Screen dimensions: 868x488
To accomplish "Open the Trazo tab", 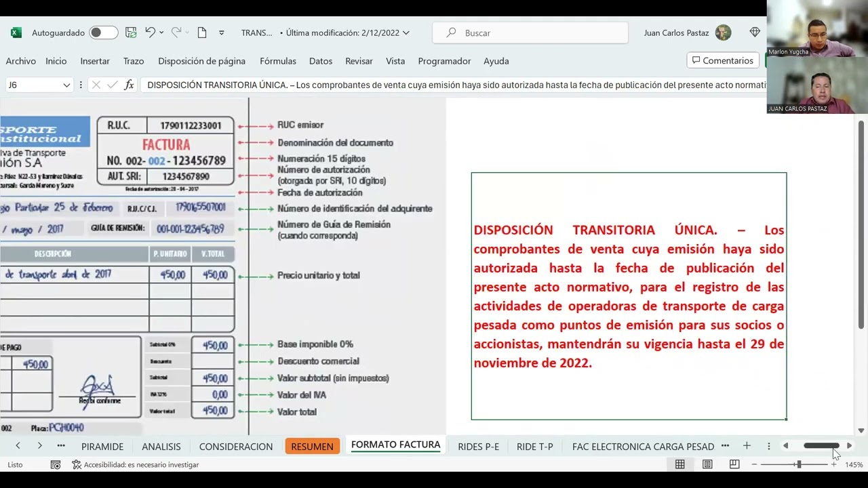I will tap(134, 61).
